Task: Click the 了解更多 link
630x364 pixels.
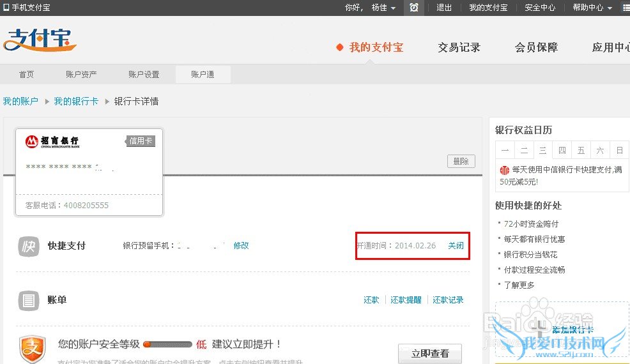Action: (x=519, y=285)
